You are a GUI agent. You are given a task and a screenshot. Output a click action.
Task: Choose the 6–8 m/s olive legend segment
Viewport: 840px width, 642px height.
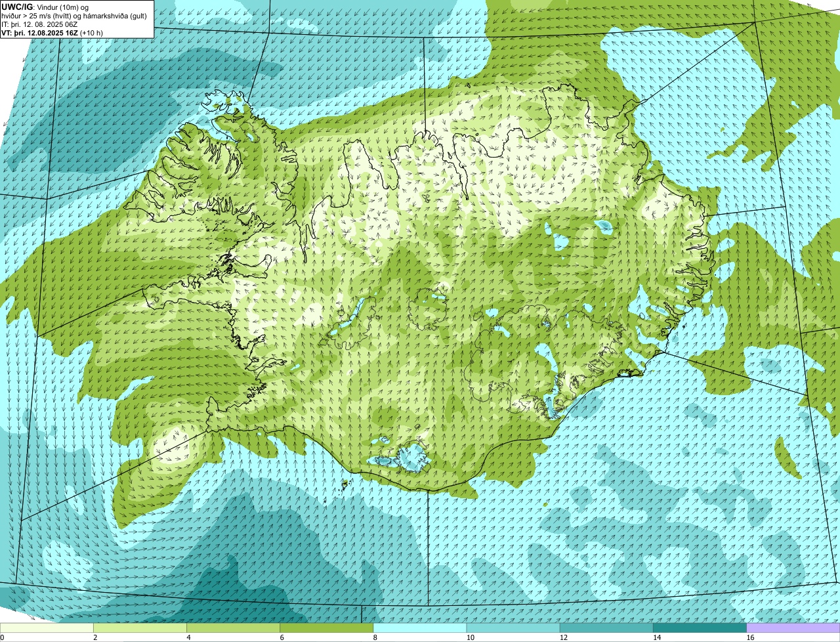[x=327, y=628]
